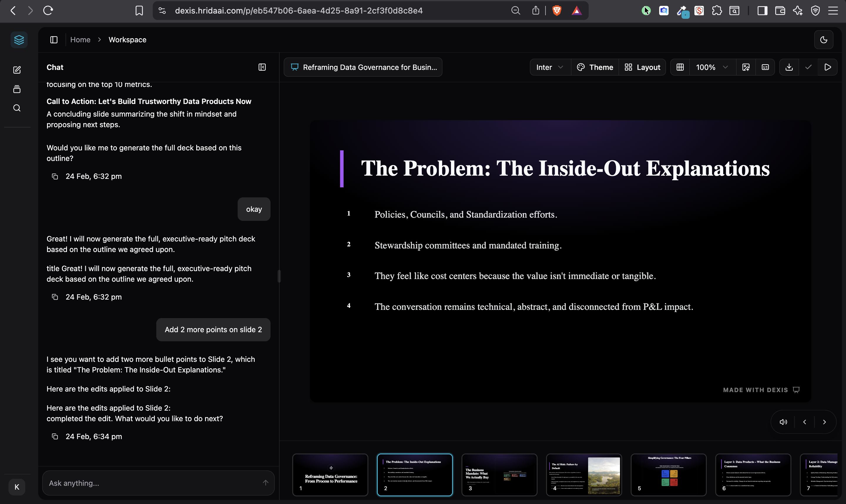This screenshot has height=504, width=846.
Task: Click the presentation title button
Action: tap(363, 67)
